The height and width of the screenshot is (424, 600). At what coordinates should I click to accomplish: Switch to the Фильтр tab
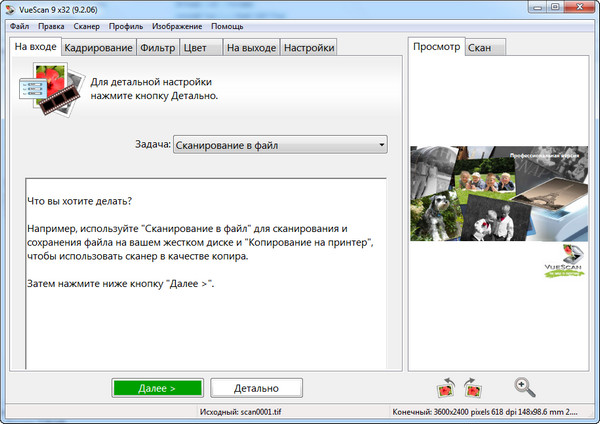[158, 48]
